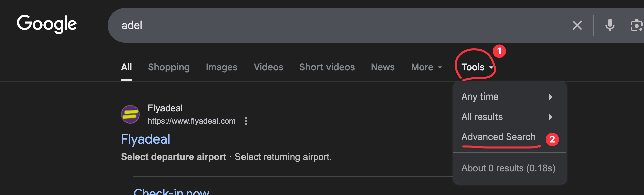Image resolution: width=644 pixels, height=195 pixels.
Task: Select the All results tab
Action: [126, 67]
